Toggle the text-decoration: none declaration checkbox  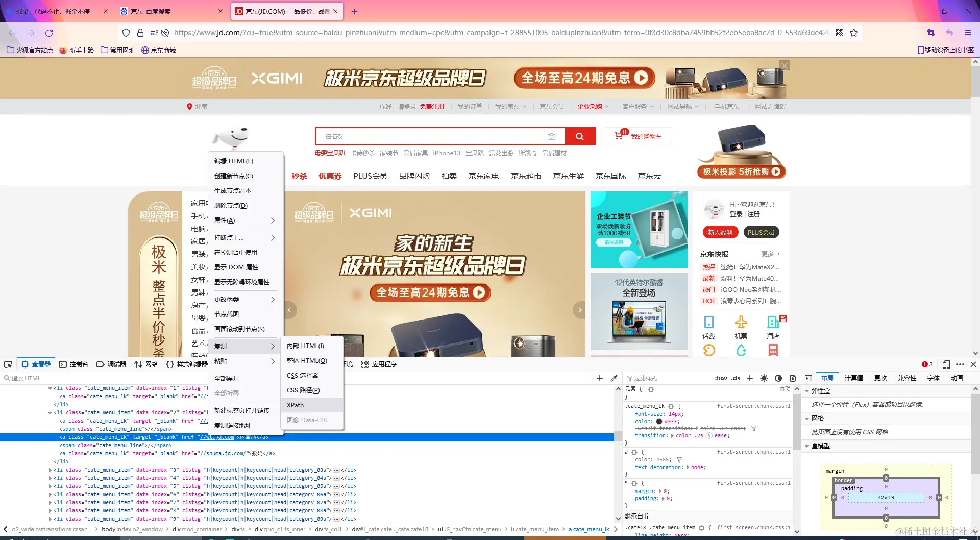coord(629,468)
